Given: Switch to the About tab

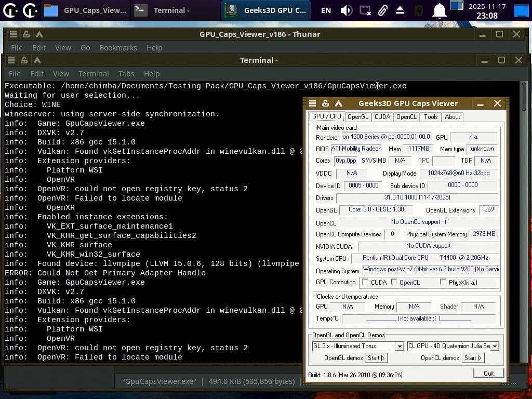Looking at the screenshot, I should tap(453, 117).
